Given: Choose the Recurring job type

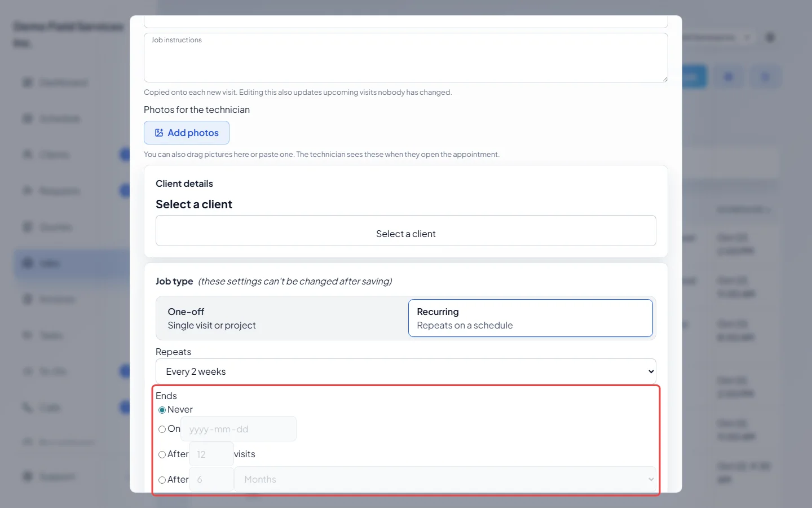Looking at the screenshot, I should pyautogui.click(x=531, y=318).
